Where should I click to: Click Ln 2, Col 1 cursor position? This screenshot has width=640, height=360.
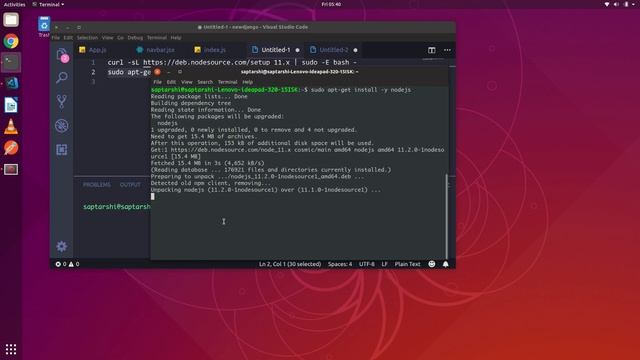coord(290,264)
